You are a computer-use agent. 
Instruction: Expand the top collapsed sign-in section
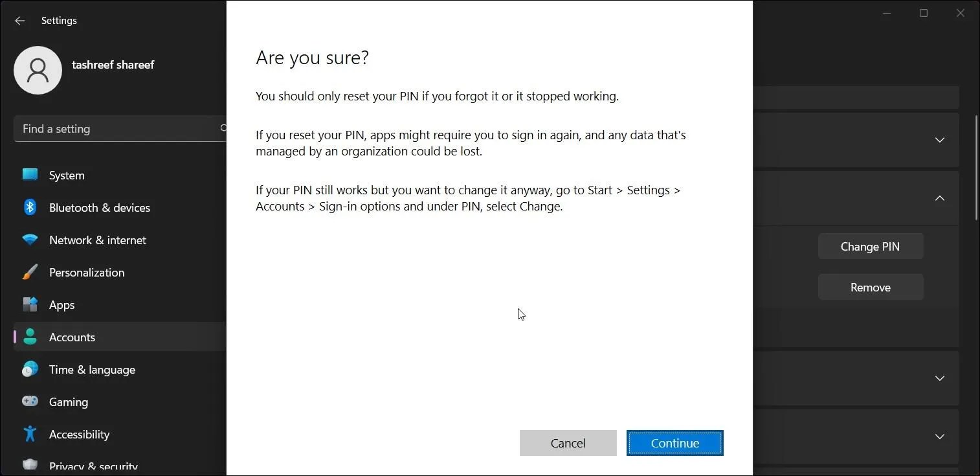pos(939,140)
